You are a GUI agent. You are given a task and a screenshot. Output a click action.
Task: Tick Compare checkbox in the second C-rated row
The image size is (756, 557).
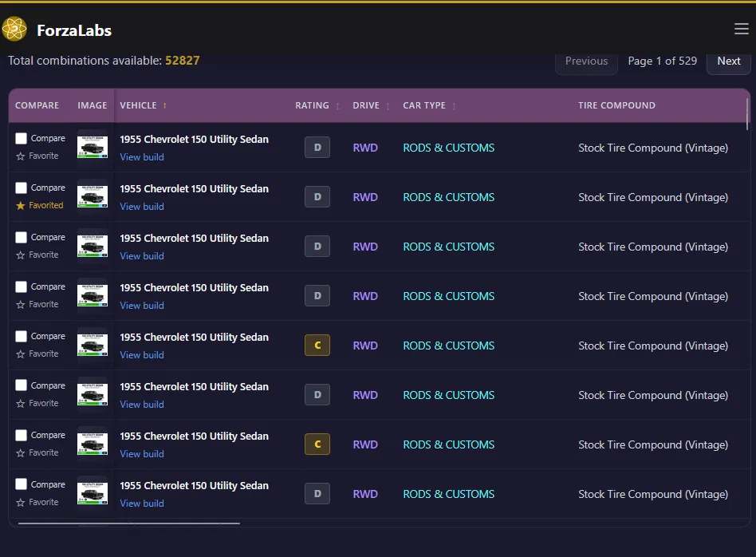(x=22, y=436)
